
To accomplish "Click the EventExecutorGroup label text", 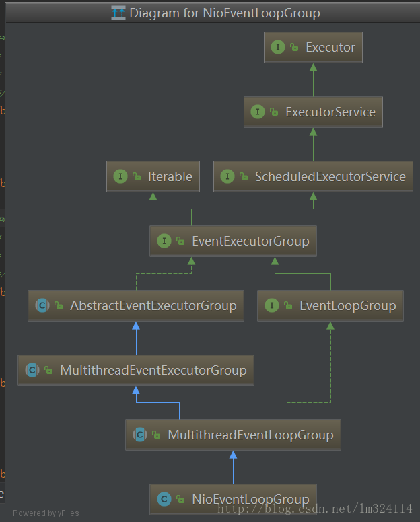I will tap(251, 241).
